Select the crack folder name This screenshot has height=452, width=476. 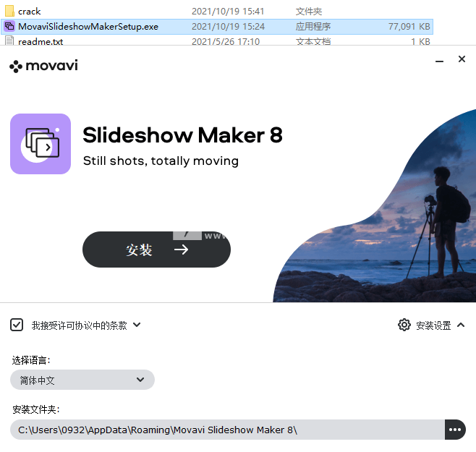[29, 12]
